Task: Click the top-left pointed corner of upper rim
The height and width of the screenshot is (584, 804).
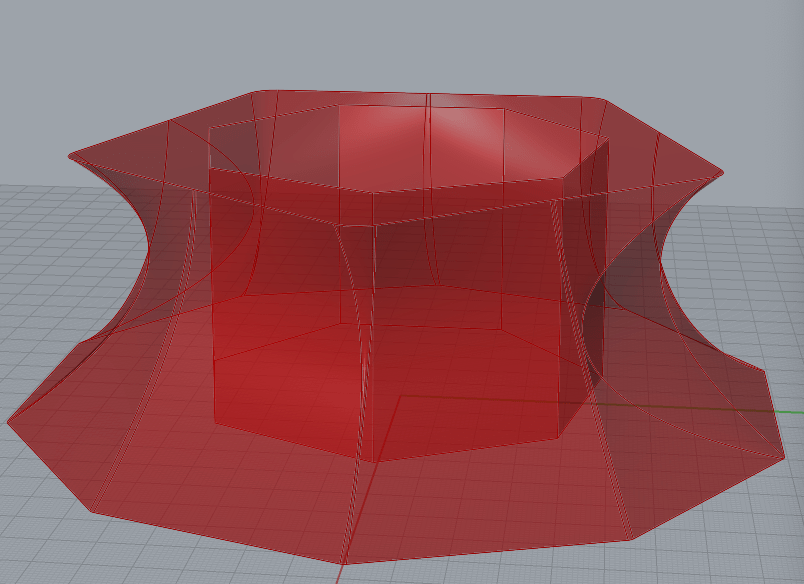Action: (70, 156)
